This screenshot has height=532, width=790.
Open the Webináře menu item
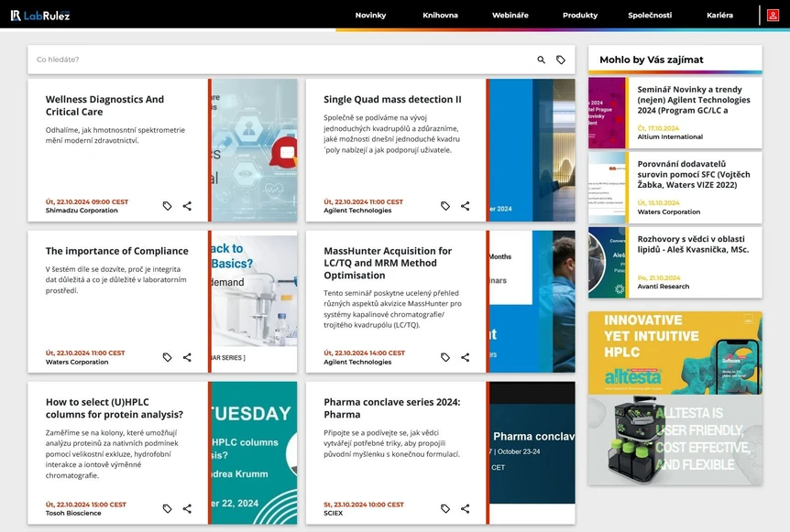[x=510, y=16]
